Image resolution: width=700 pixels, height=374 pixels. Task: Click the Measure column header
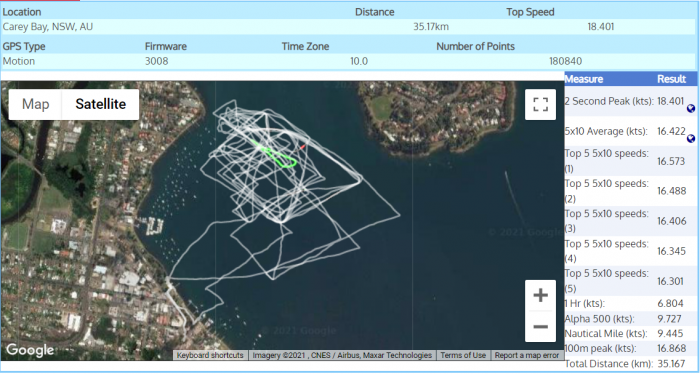click(x=583, y=79)
